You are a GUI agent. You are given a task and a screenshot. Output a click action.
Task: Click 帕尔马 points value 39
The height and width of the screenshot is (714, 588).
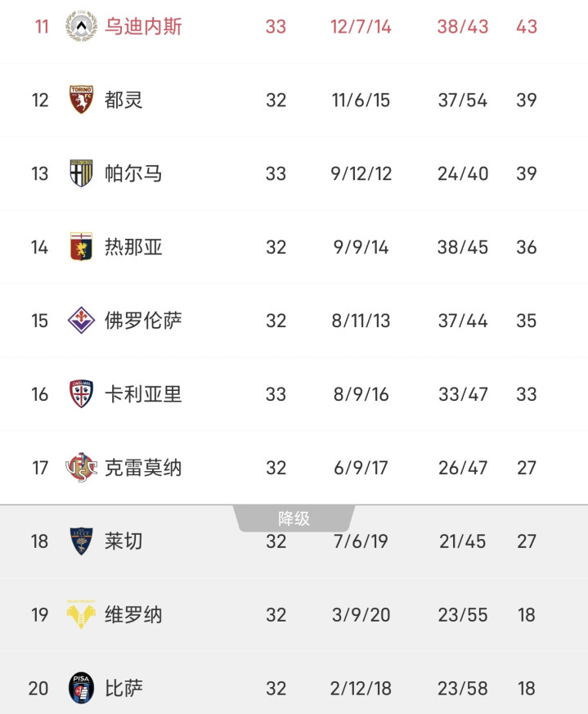point(527,173)
